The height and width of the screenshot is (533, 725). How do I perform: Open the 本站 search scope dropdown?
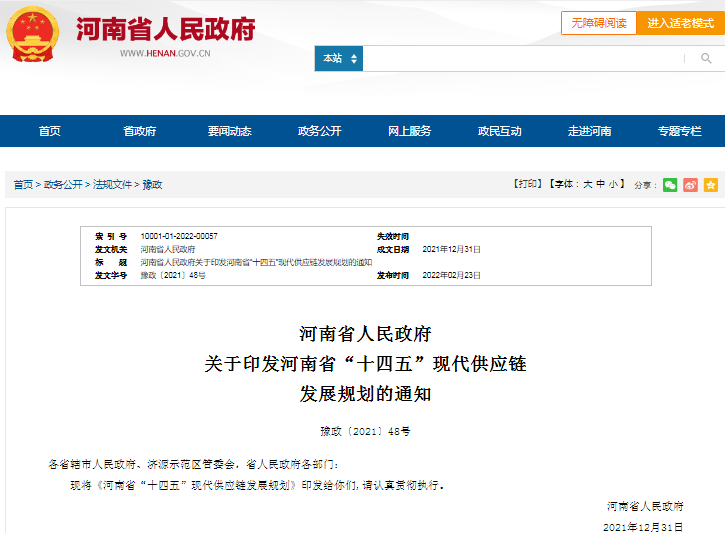point(338,59)
